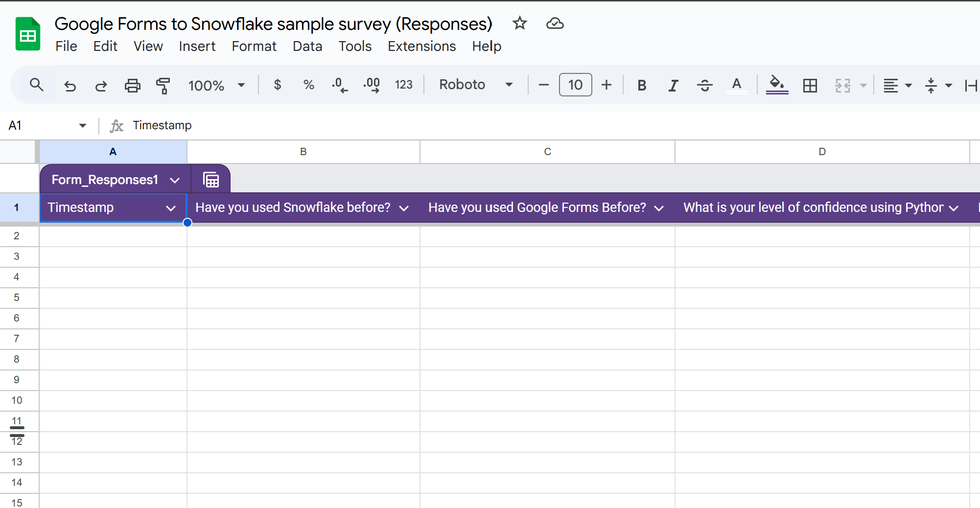The width and height of the screenshot is (980, 508).
Task: Open the Data menu
Action: [x=307, y=46]
